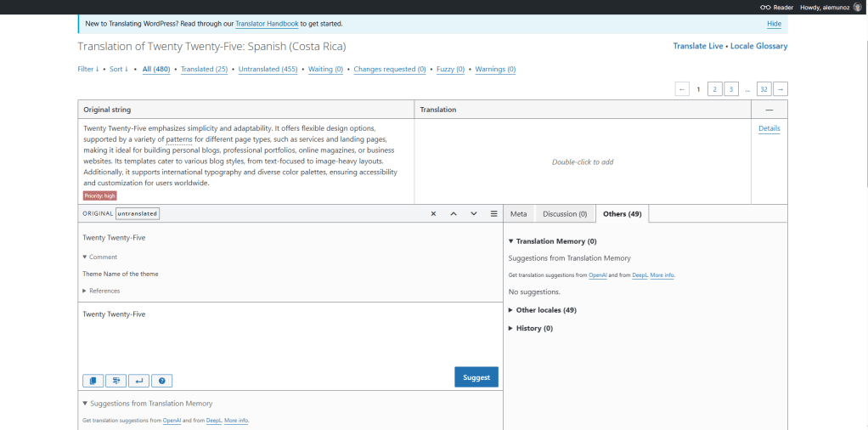This screenshot has width=868, height=430.
Task: Go to page 32
Action: pos(764,89)
